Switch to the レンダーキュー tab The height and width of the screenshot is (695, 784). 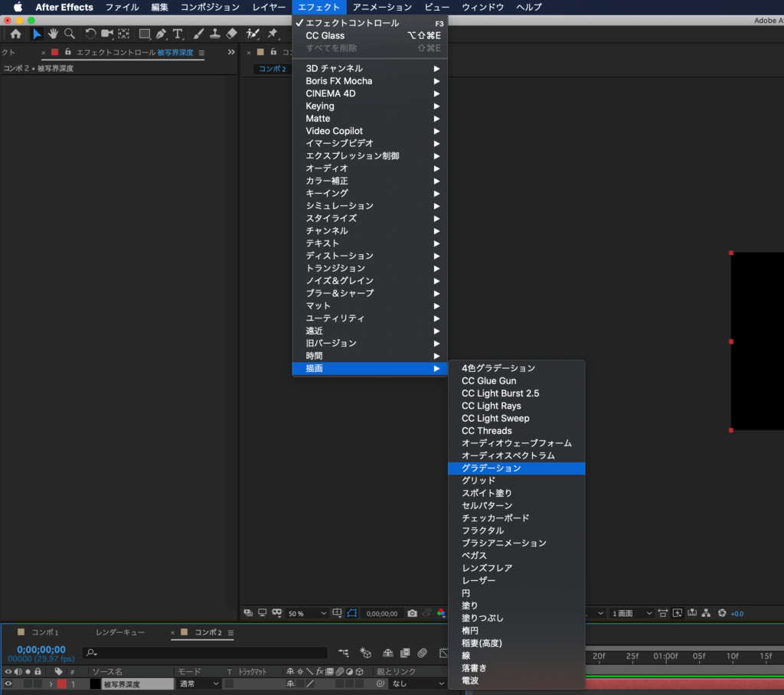pyautogui.click(x=120, y=632)
